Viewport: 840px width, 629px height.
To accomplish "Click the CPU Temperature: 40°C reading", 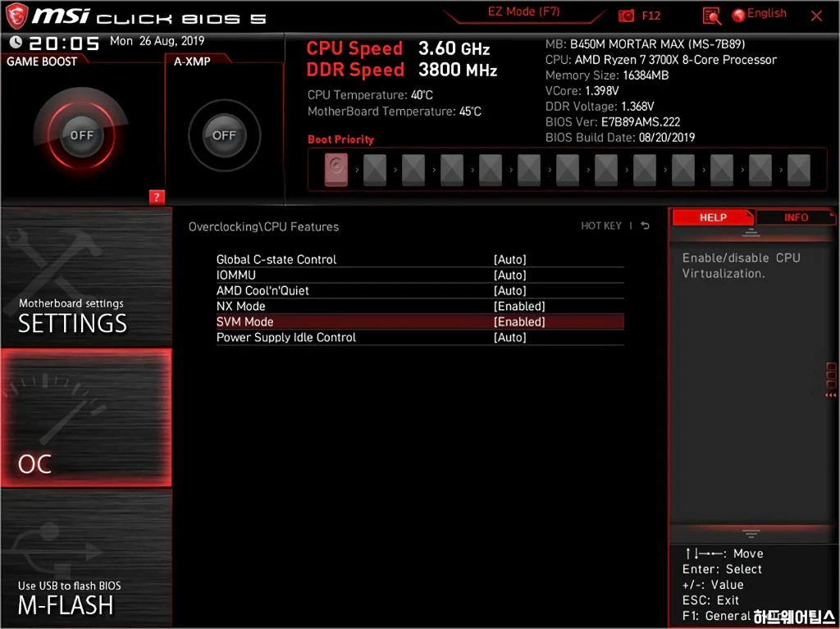I will coord(370,95).
